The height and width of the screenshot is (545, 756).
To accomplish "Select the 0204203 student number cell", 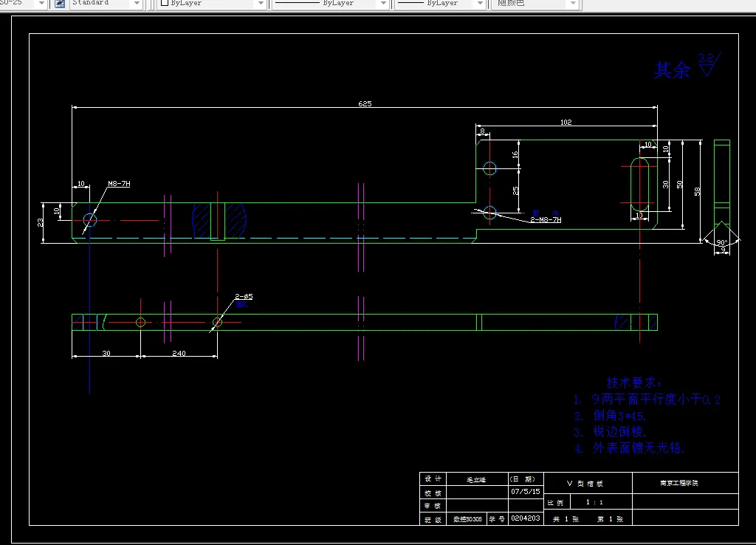I will [x=526, y=518].
